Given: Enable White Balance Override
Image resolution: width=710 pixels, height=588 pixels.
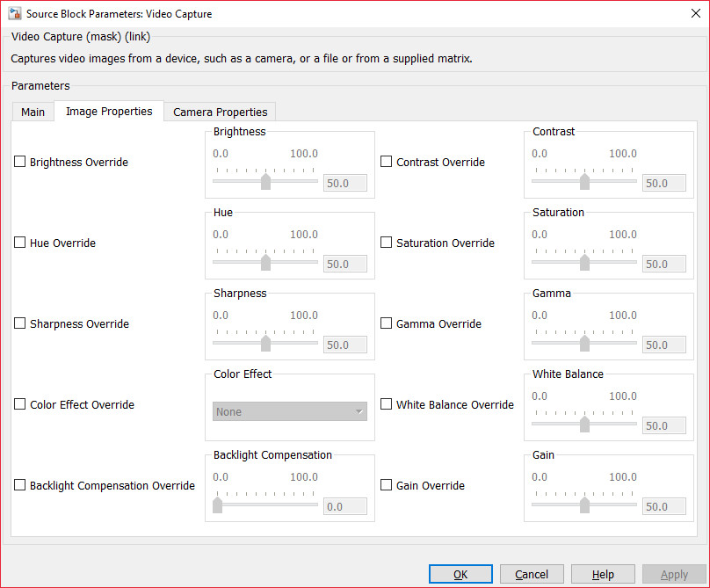Looking at the screenshot, I should [x=387, y=404].
